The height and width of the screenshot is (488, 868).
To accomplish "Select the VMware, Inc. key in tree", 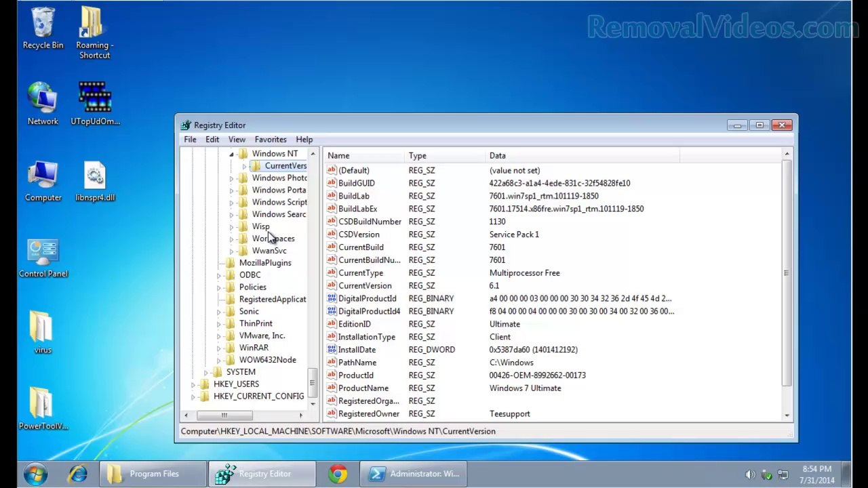I will (262, 336).
